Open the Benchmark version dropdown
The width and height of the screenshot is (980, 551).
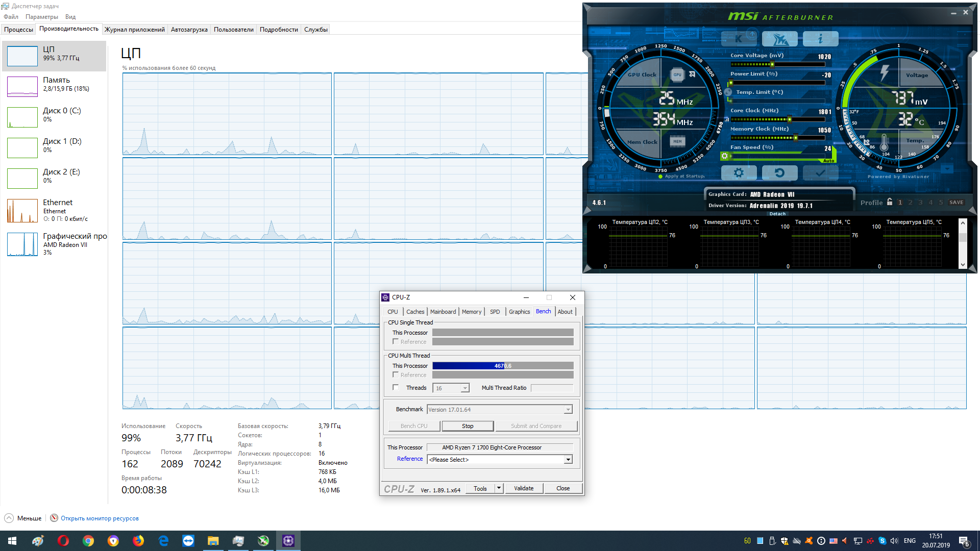coord(568,410)
